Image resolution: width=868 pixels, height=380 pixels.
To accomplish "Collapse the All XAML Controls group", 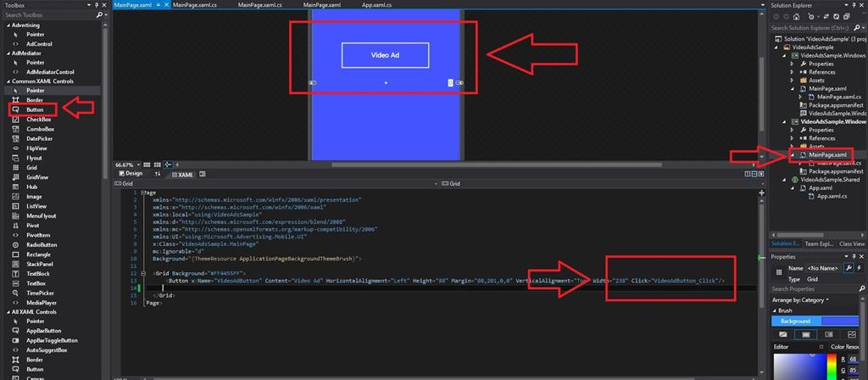I will click(x=8, y=312).
